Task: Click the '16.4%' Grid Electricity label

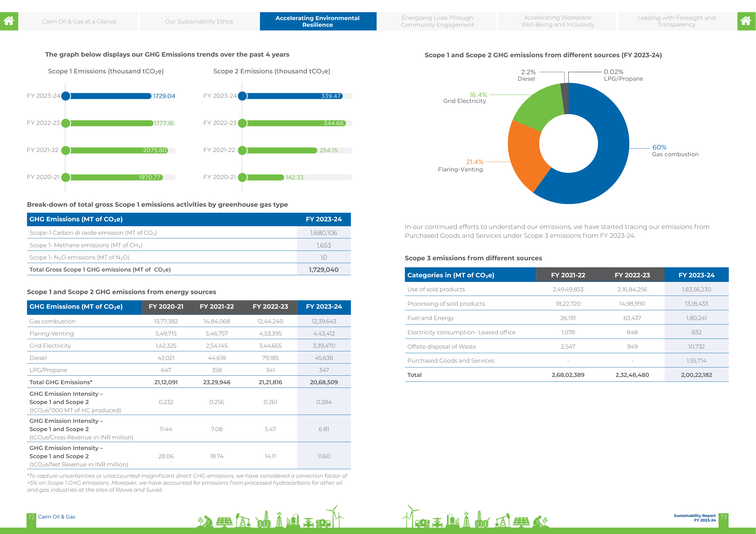Action: point(478,95)
